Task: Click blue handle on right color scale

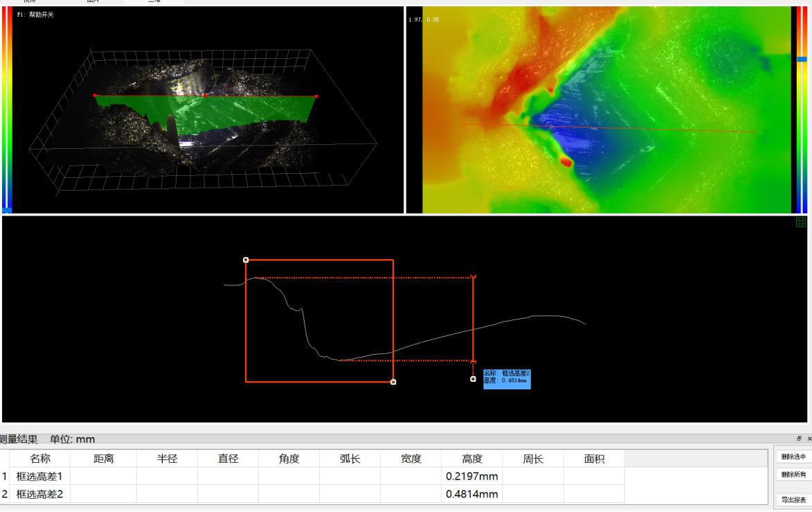Action: (x=802, y=60)
